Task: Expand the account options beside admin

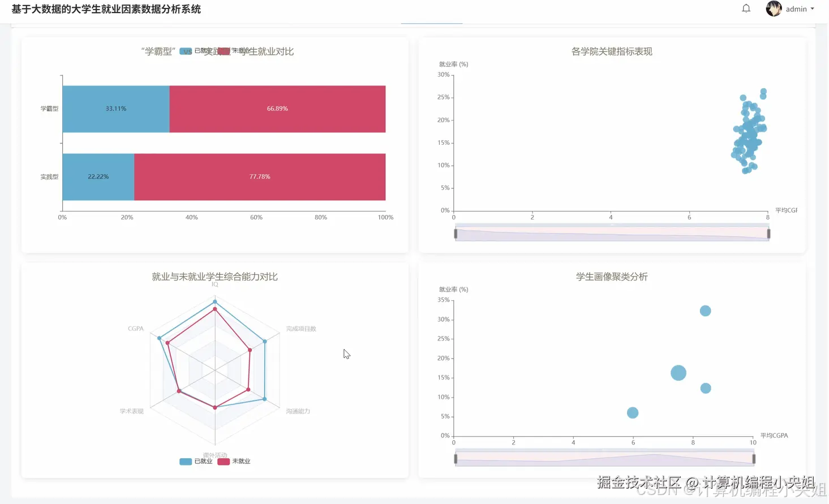Action: click(x=813, y=8)
